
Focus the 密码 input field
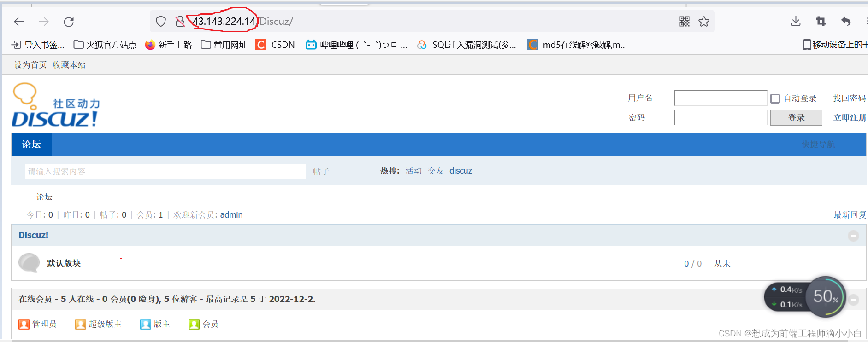tap(720, 117)
